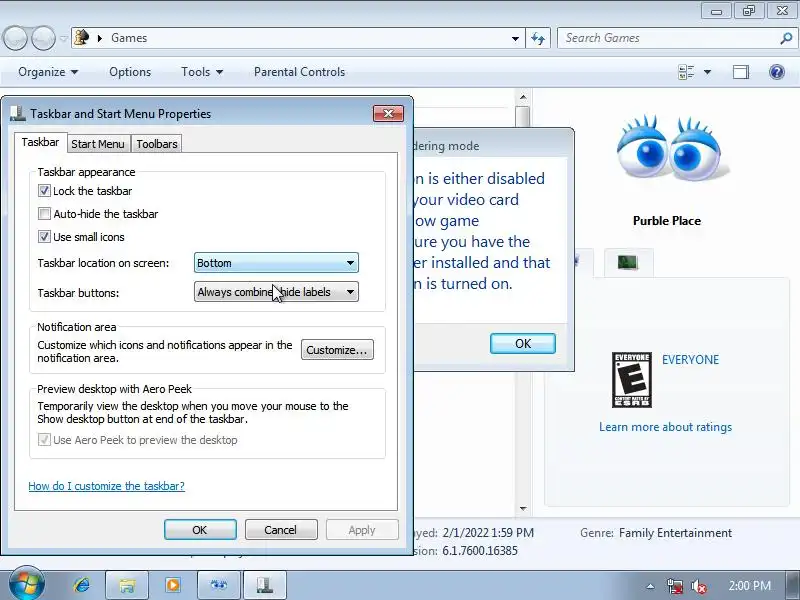The height and width of the screenshot is (600, 800).
Task: Click the EVERYONE rating link
Action: 690,360
